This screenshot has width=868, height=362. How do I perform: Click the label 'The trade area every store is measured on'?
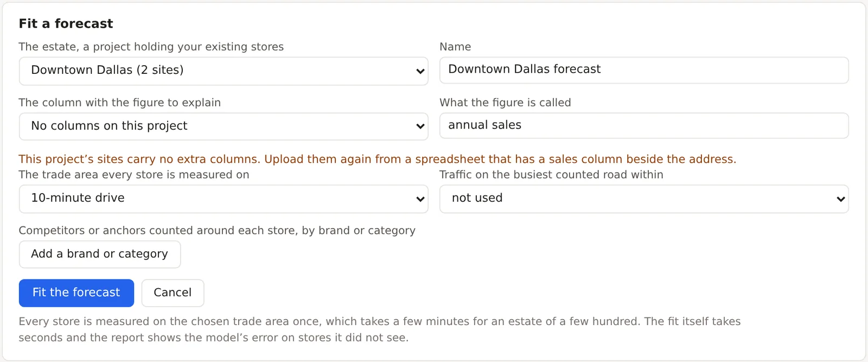(x=134, y=175)
